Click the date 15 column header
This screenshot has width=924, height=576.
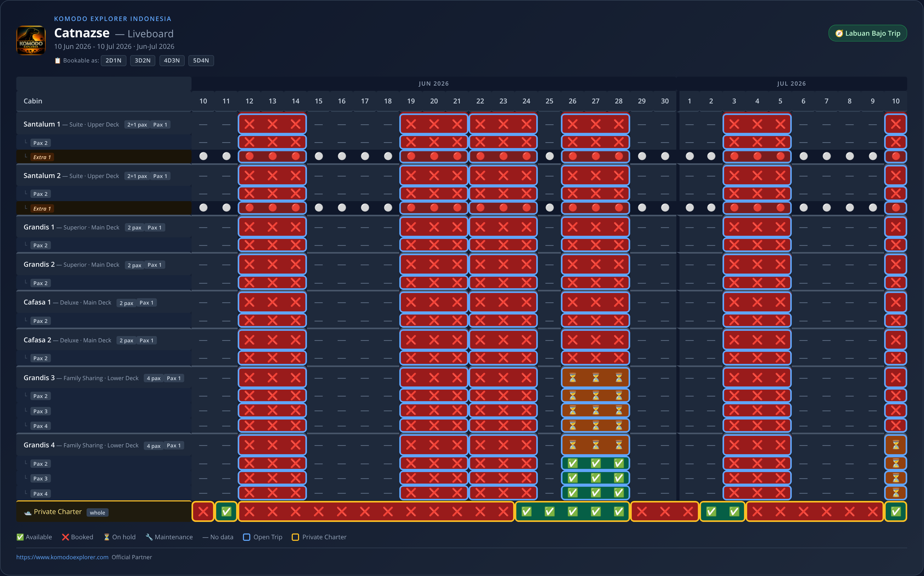[319, 101]
